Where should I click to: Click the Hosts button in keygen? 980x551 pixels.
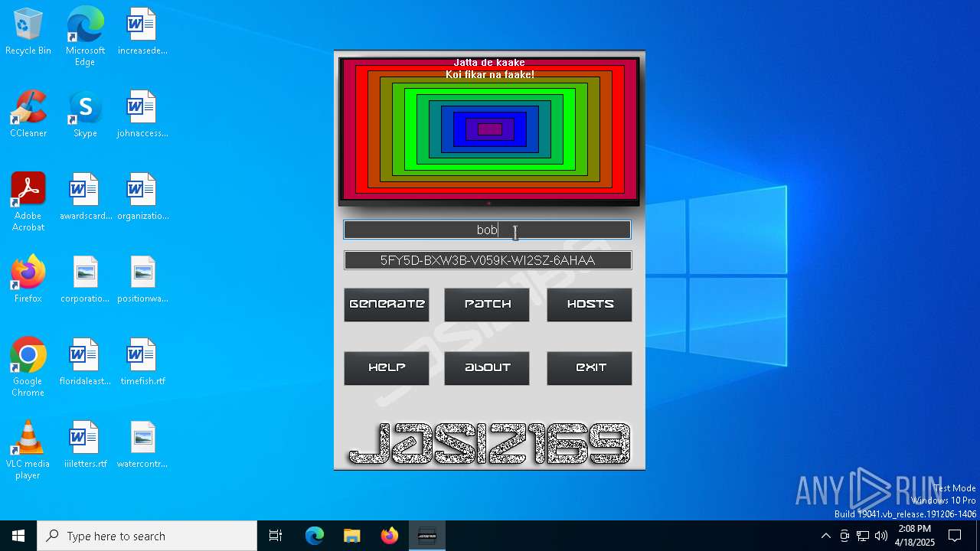point(590,305)
